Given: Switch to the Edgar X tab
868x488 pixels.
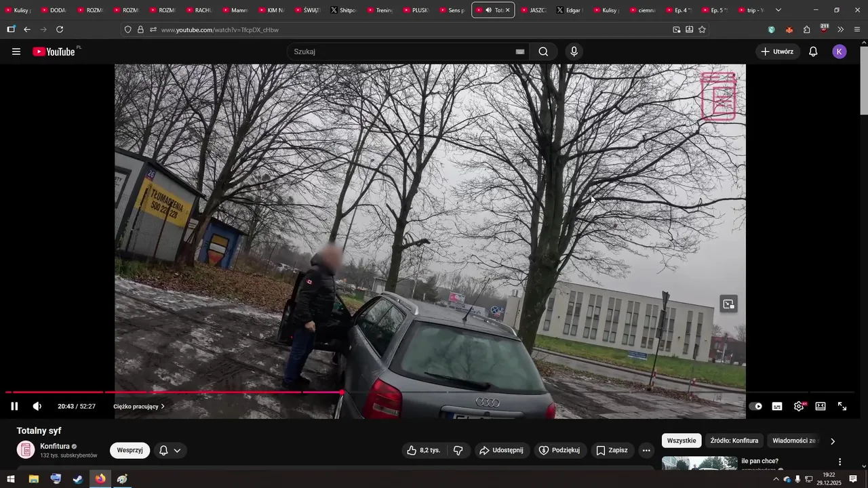Looking at the screenshot, I should [570, 10].
